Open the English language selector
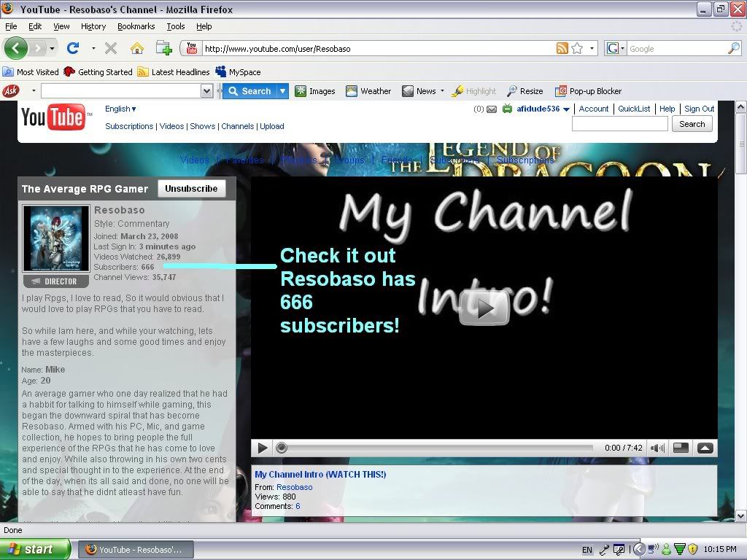Viewport: 747px width, 560px height. point(120,109)
